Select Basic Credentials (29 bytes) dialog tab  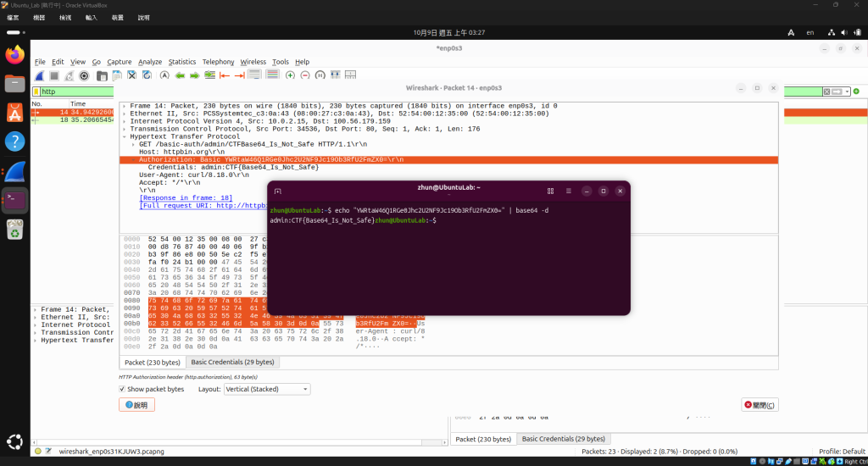pos(232,362)
